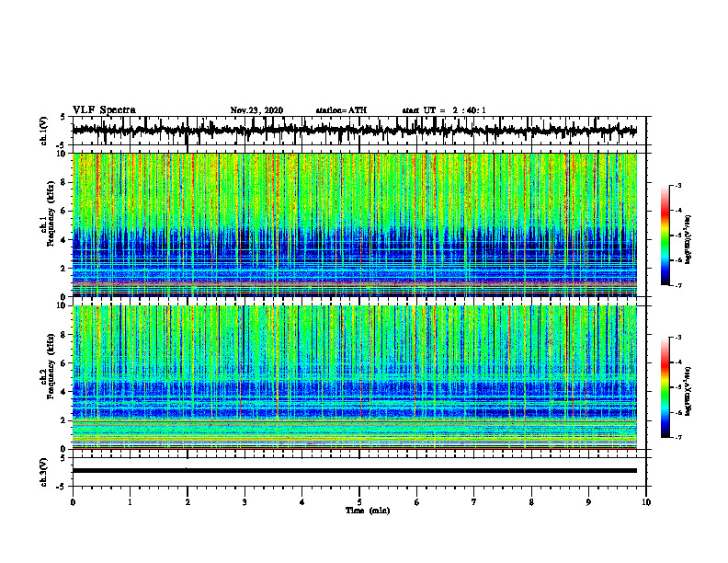Select the "start UT = 2 : 40: 1" text
The height and width of the screenshot is (563, 728).
click(x=444, y=110)
